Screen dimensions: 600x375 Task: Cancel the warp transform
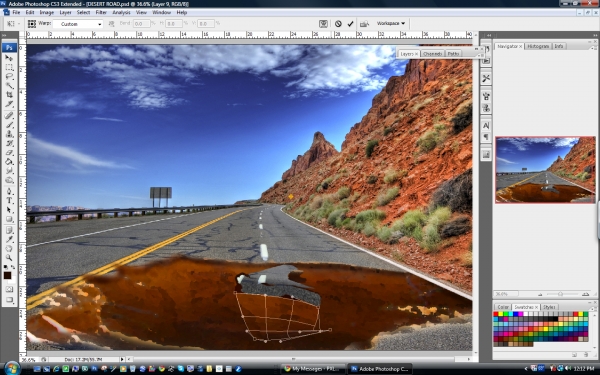[x=338, y=24]
